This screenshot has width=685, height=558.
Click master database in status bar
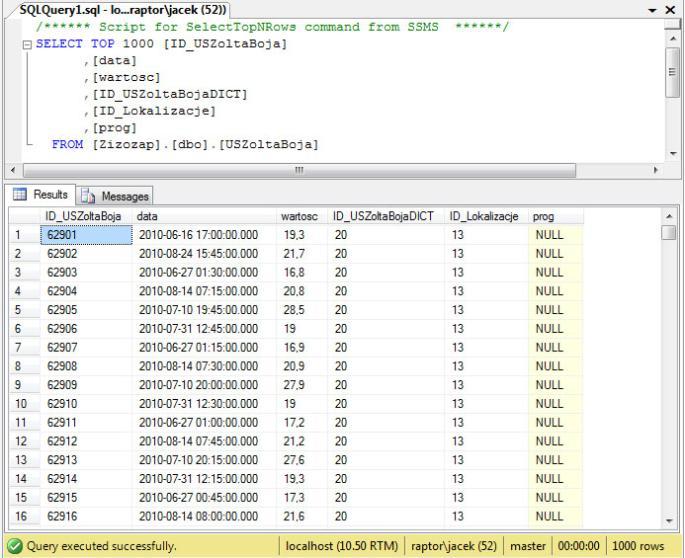528,546
